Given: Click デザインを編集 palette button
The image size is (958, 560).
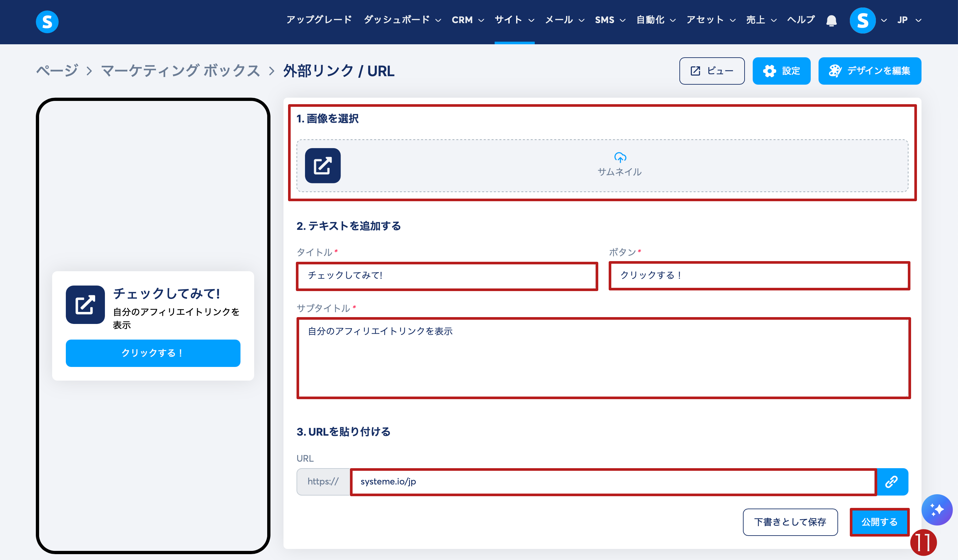Looking at the screenshot, I should (x=869, y=71).
